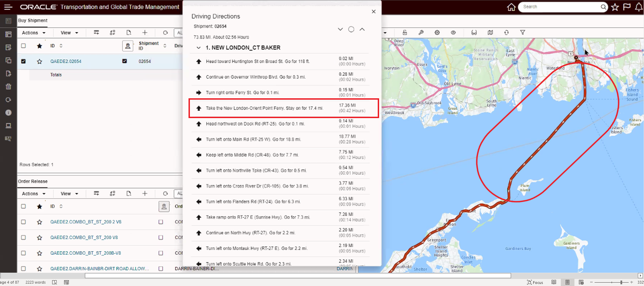Click the trash icon in the left sidebar
Viewport: 644px width, 286px height.
click(9, 86)
